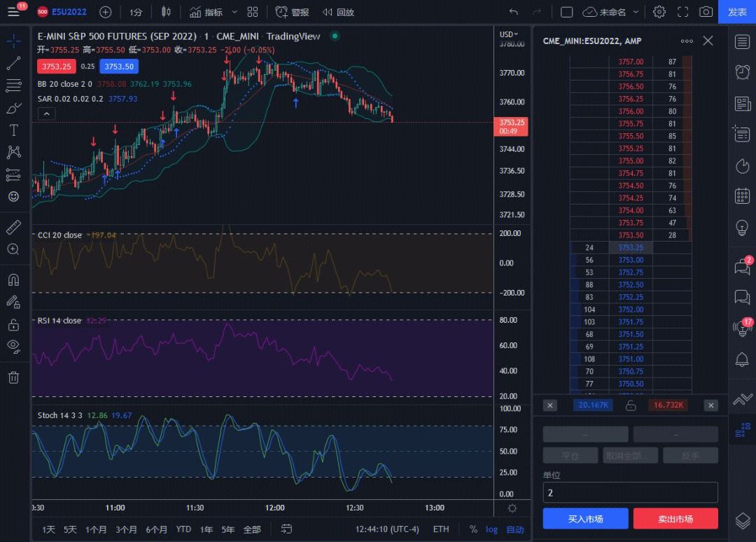This screenshot has width=756, height=542.
Task: Toggle lock all drawing tools
Action: (13, 324)
